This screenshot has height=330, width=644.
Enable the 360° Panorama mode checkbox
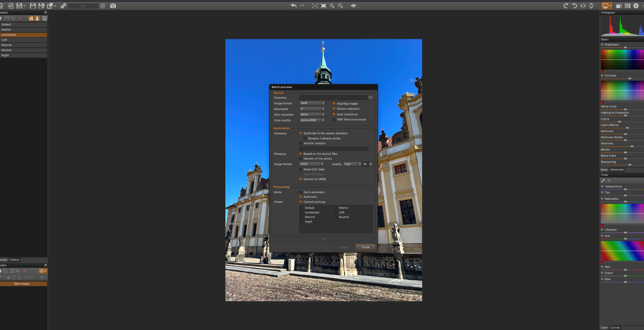tap(334, 120)
